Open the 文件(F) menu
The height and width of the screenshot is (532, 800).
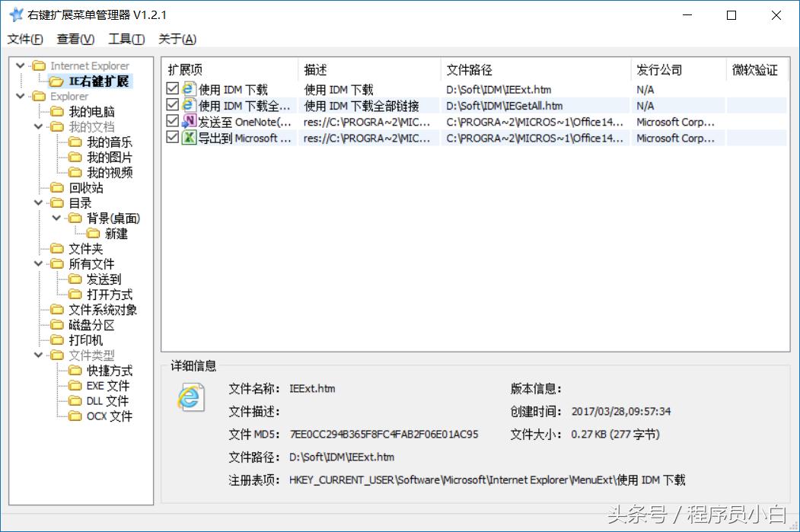(x=25, y=39)
